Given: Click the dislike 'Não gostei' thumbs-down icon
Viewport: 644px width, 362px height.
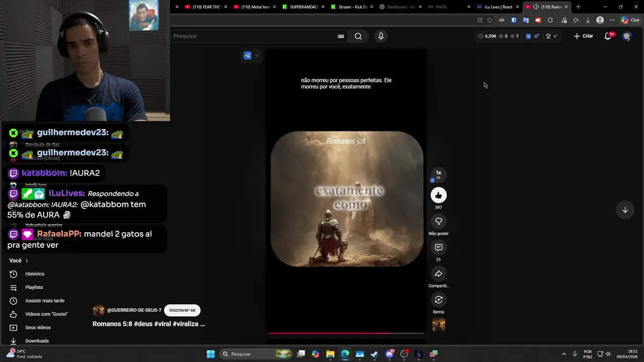Looking at the screenshot, I should [438, 221].
